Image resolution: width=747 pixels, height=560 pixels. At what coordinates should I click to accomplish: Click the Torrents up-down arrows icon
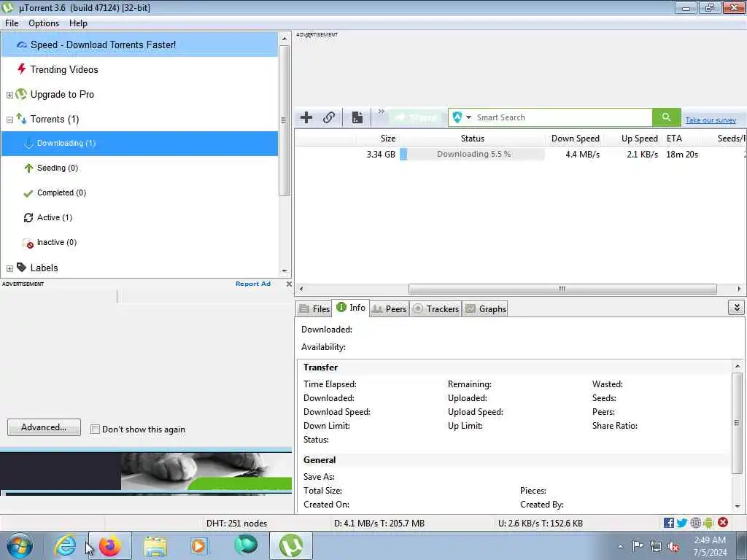point(21,118)
